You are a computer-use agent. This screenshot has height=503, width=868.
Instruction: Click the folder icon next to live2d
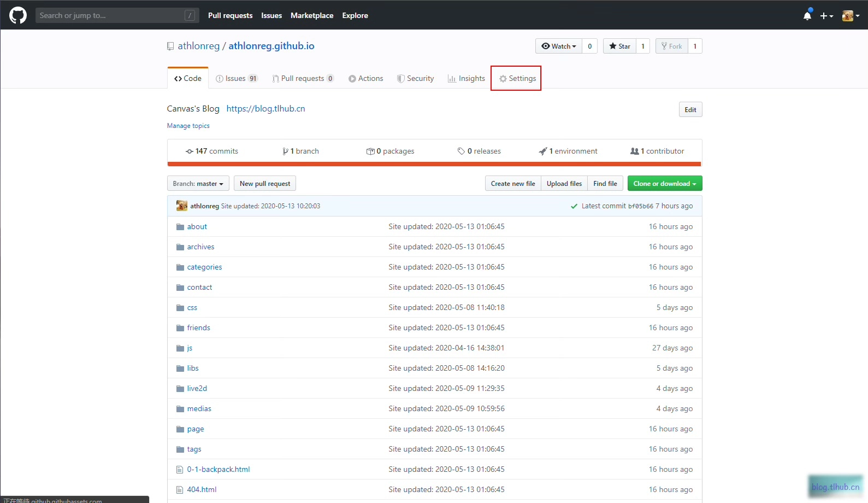click(x=180, y=389)
